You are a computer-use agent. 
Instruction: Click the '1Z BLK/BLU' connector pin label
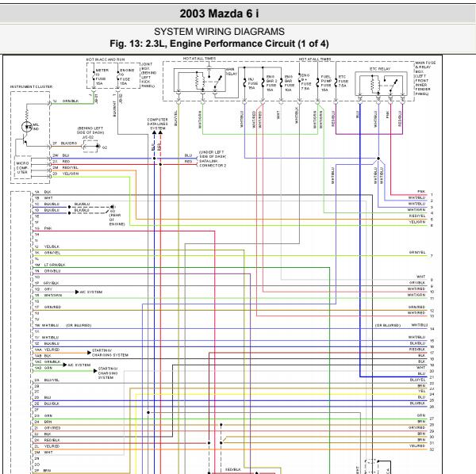47,343
